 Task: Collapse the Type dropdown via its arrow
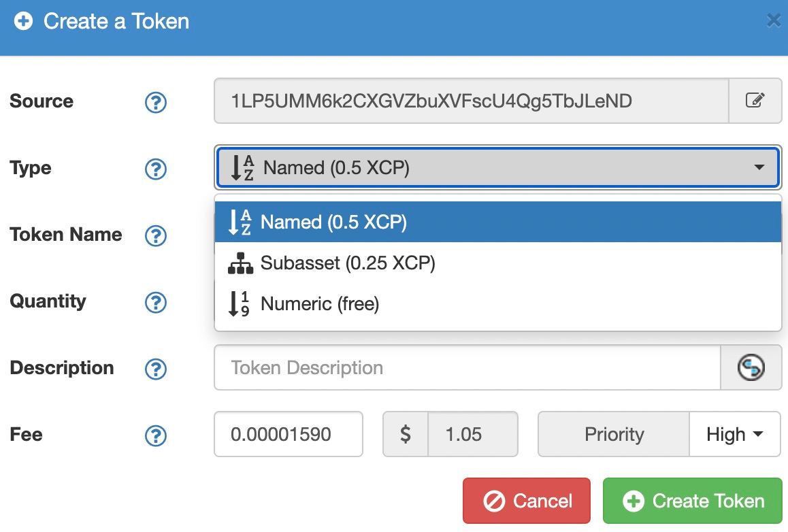[x=759, y=167]
